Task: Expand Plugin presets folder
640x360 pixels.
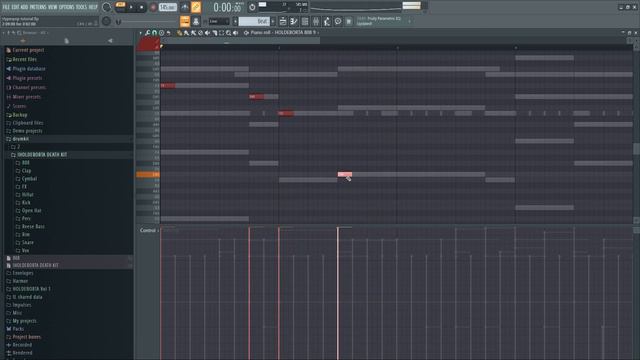Action: (27, 78)
